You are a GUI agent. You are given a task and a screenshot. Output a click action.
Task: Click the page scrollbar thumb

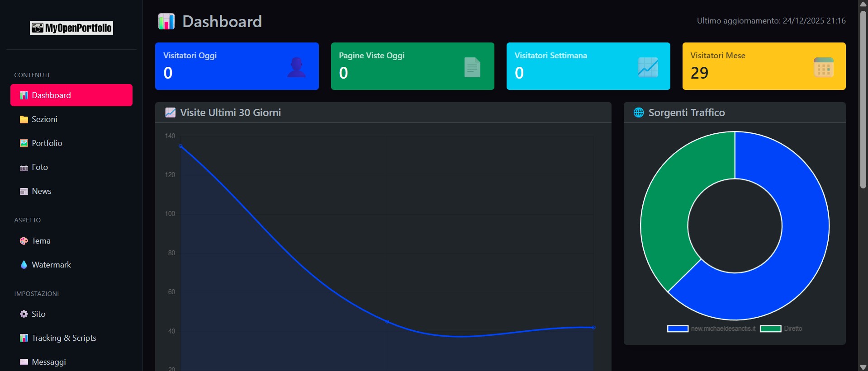pyautogui.click(x=863, y=99)
